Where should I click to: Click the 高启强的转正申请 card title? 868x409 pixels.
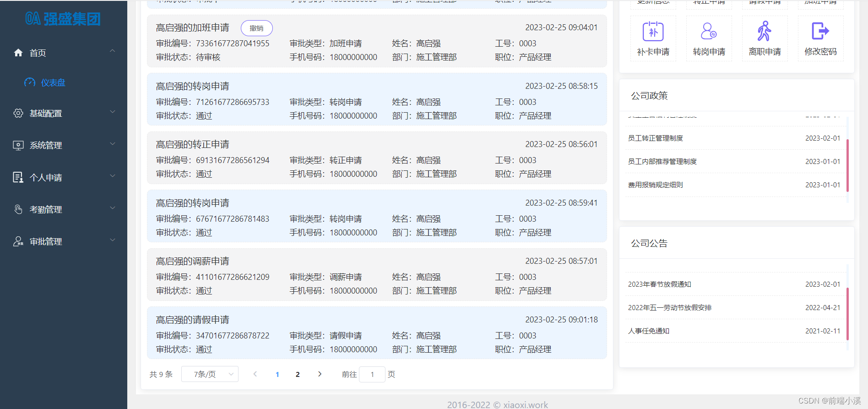(x=192, y=145)
